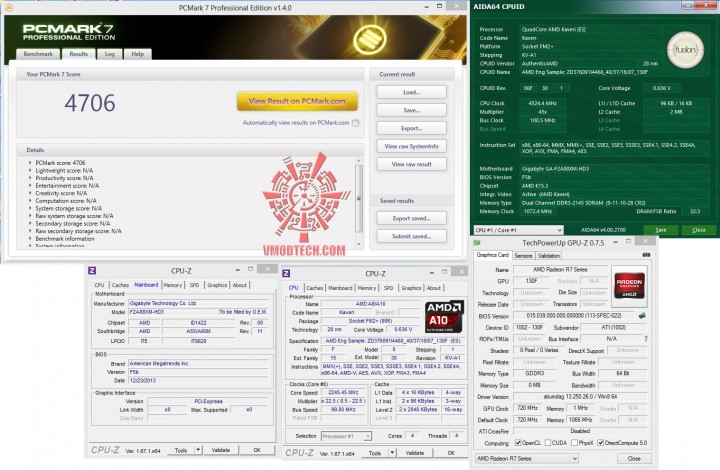
Task: Click the fusion logo in AIDA64 CPUID
Action: tap(685, 50)
